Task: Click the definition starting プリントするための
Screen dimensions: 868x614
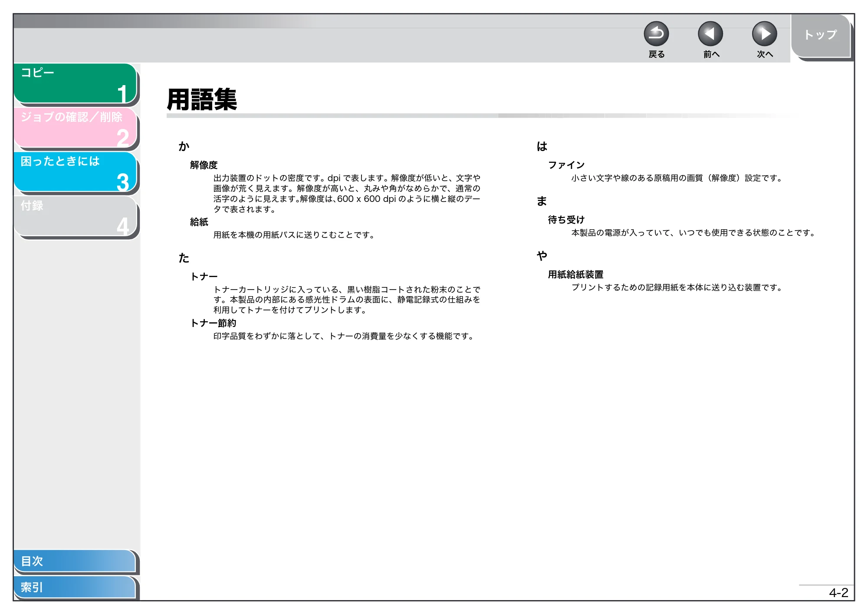Action: [677, 287]
